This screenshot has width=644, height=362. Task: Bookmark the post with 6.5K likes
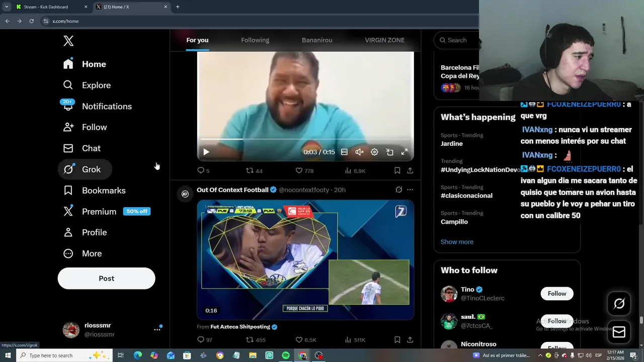click(397, 340)
